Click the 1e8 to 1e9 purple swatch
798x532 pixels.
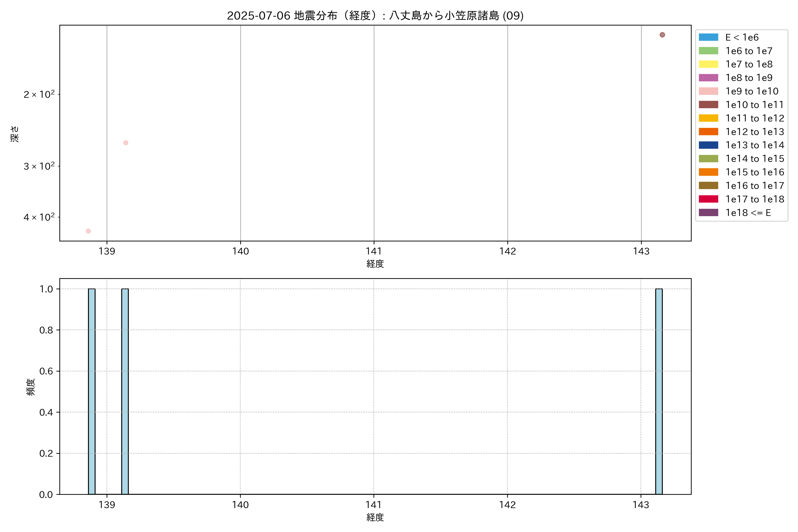[x=708, y=78]
